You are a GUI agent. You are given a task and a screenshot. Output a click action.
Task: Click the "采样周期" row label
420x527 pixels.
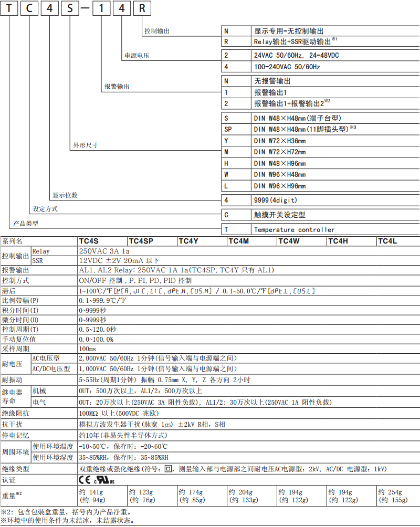tap(15, 349)
